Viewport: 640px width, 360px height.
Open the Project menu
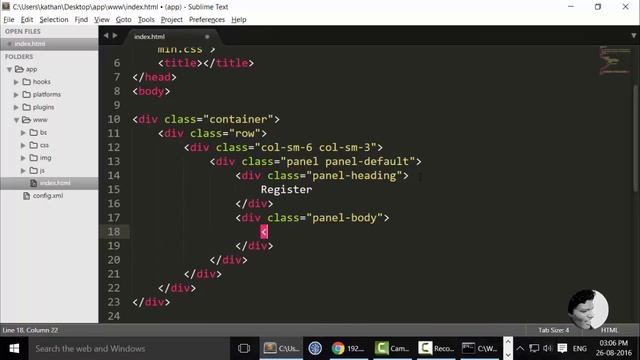[171, 20]
